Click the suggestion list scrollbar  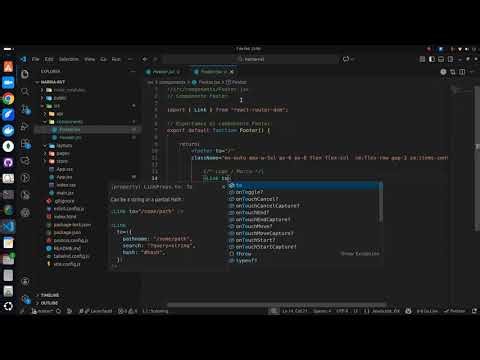(x=381, y=203)
